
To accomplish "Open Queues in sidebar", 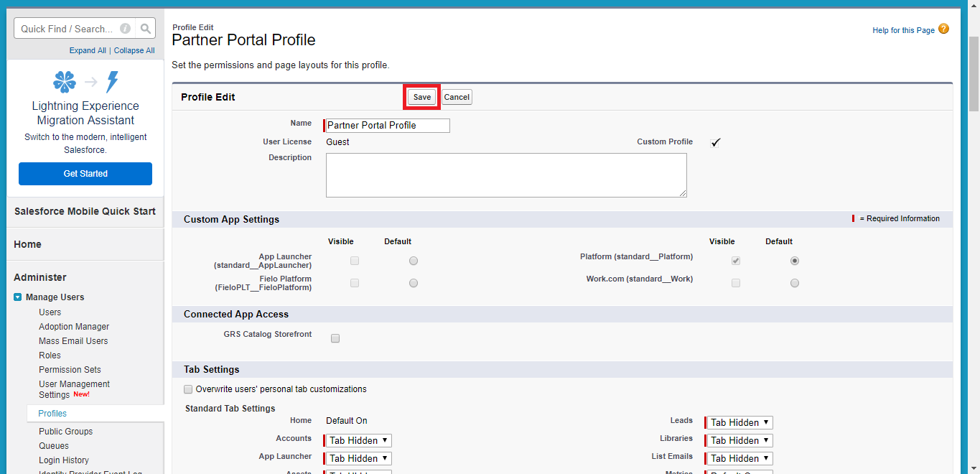I will (54, 446).
